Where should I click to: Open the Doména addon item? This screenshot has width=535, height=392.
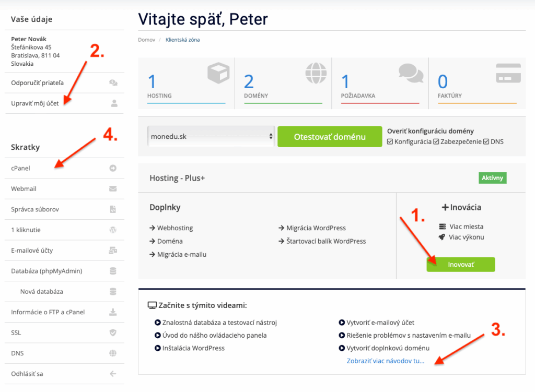pyautogui.click(x=170, y=241)
